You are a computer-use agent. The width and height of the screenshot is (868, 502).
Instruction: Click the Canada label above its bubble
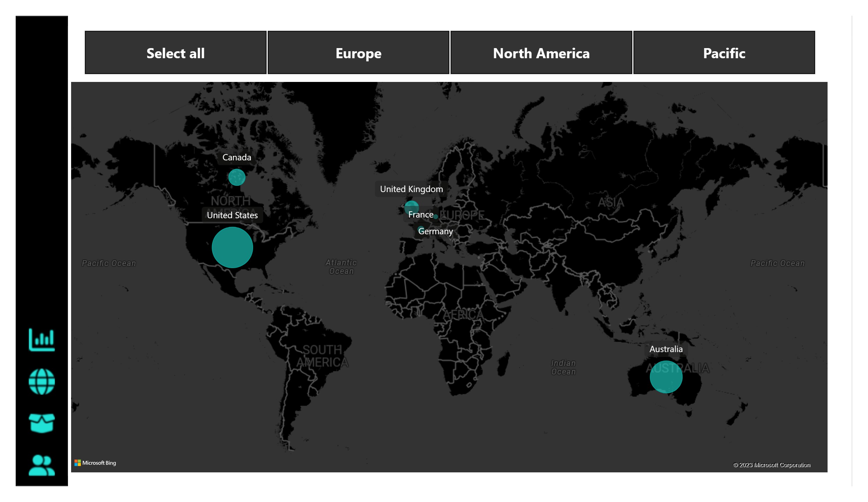pos(237,157)
